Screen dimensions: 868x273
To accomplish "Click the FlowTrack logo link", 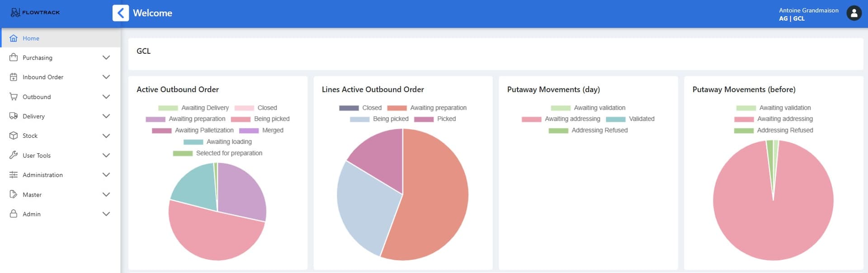I will [x=35, y=13].
